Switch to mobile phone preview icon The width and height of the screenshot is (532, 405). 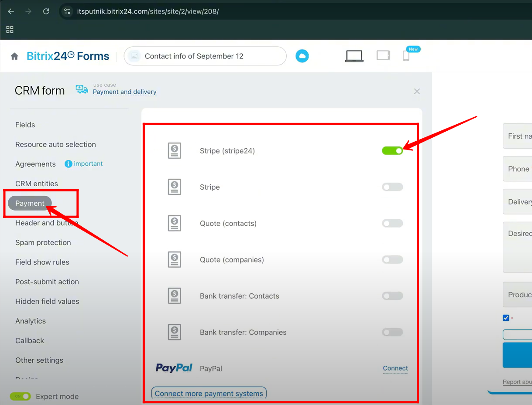406,56
